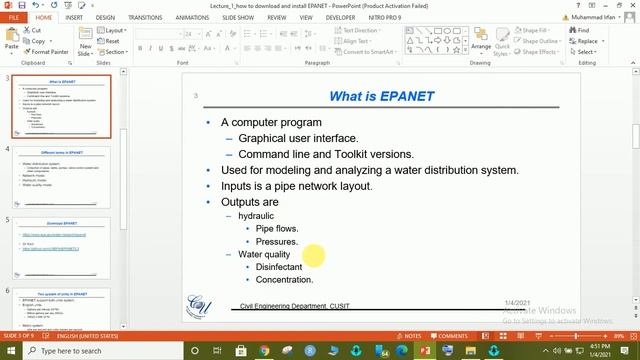Copy the selection
Screen dimensions: 640x360
(34, 41)
